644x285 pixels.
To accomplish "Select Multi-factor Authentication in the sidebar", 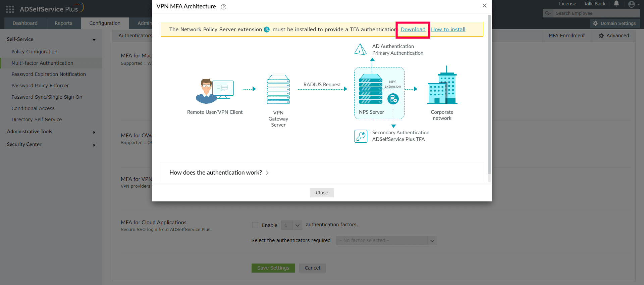I will 42,63.
